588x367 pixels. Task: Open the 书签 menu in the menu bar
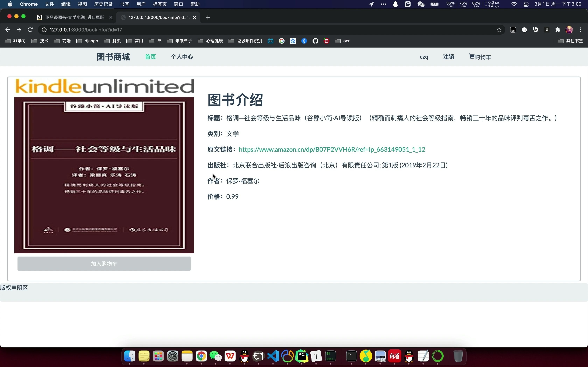[x=124, y=4]
